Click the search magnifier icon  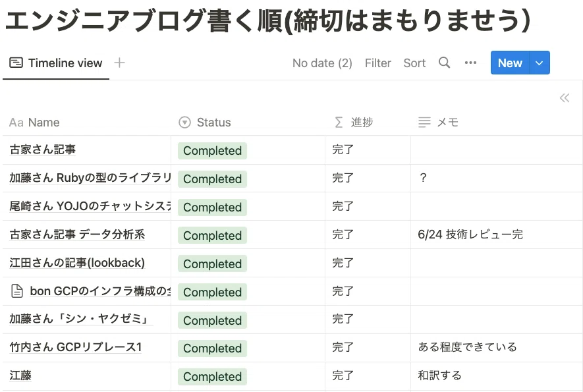coord(444,63)
